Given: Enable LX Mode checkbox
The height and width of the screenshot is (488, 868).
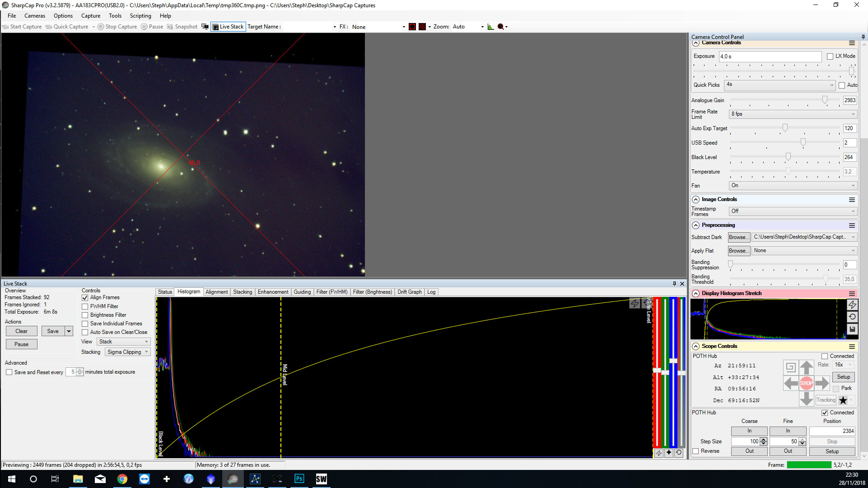Looking at the screenshot, I should [830, 56].
